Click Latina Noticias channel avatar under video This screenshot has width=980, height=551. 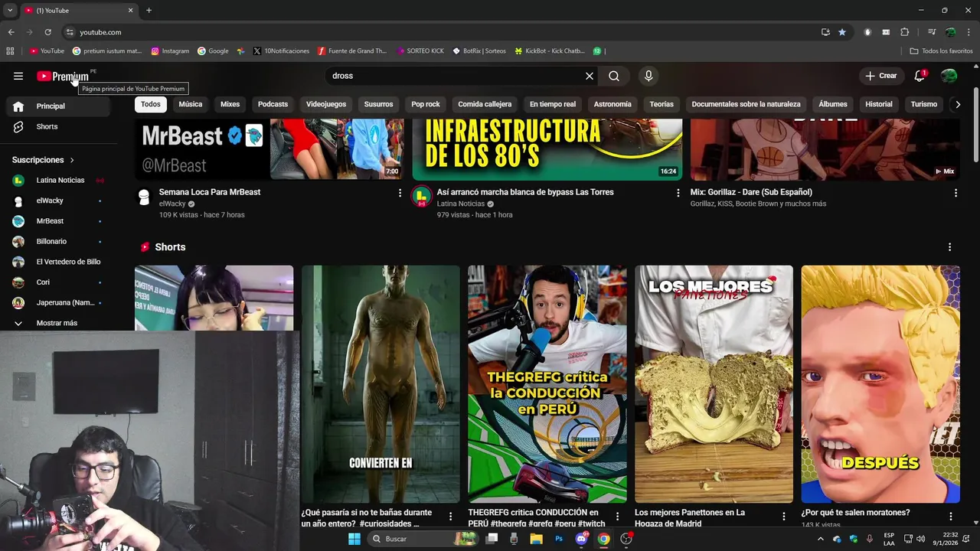click(421, 197)
